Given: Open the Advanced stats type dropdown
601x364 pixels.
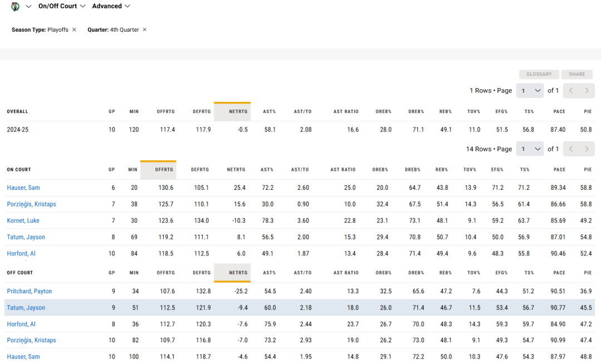Looking at the screenshot, I should pos(111,6).
